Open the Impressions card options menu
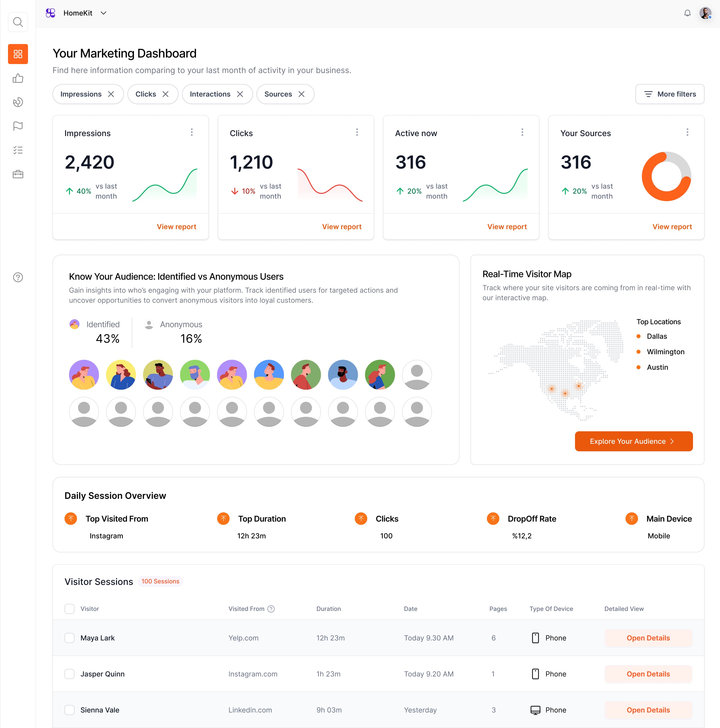This screenshot has width=720, height=728. click(x=192, y=132)
